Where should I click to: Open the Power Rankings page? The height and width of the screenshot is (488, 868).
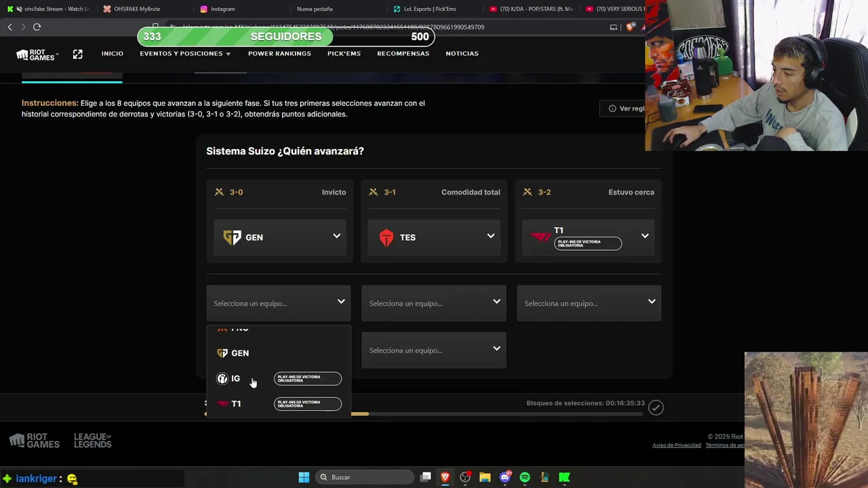click(x=279, y=54)
